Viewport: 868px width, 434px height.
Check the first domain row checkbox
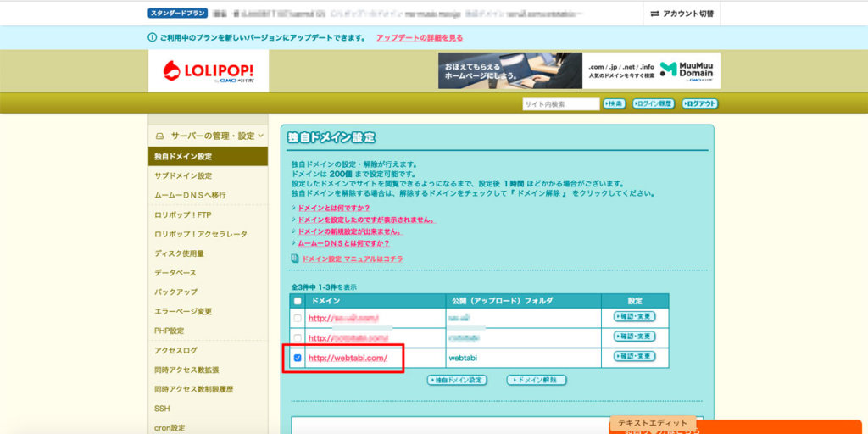(297, 318)
